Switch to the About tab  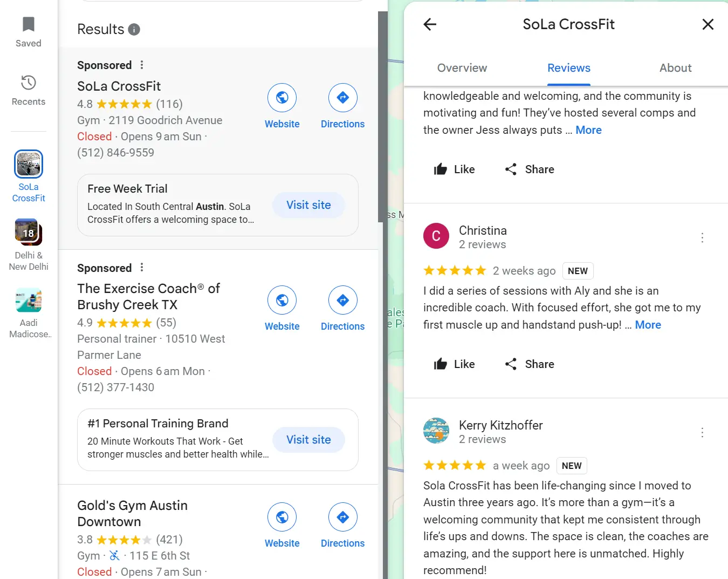(x=675, y=68)
